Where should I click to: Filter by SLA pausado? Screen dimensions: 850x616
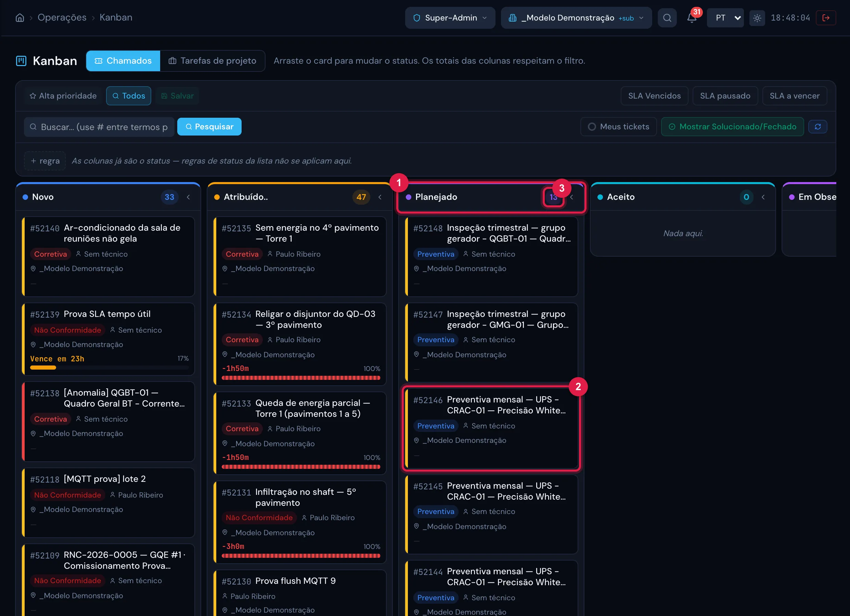pos(725,96)
